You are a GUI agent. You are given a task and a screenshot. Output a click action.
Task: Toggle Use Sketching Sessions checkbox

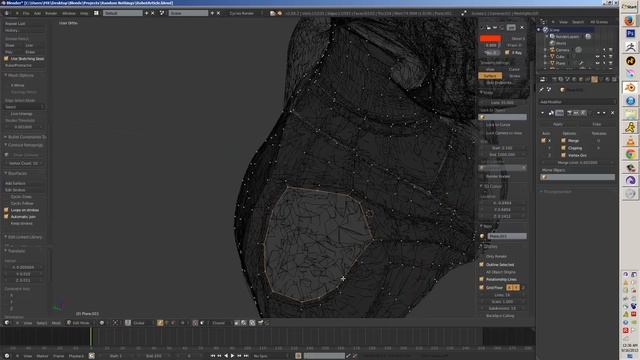[x=6, y=59]
